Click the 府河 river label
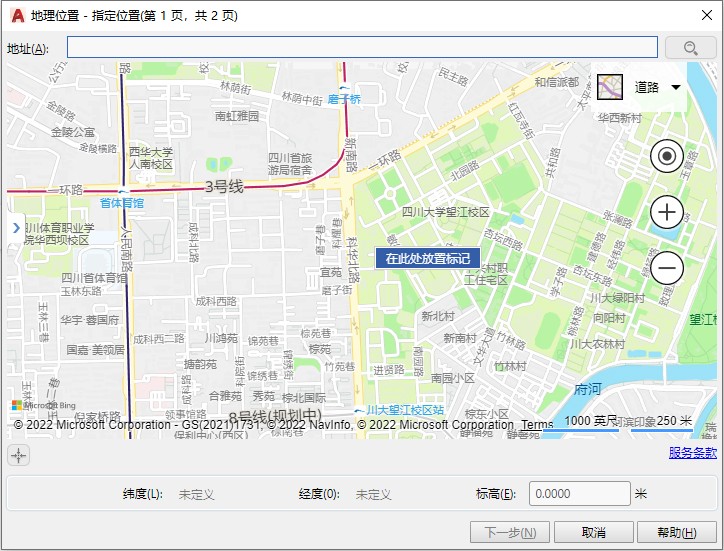The width and height of the screenshot is (724, 551). pos(587,389)
